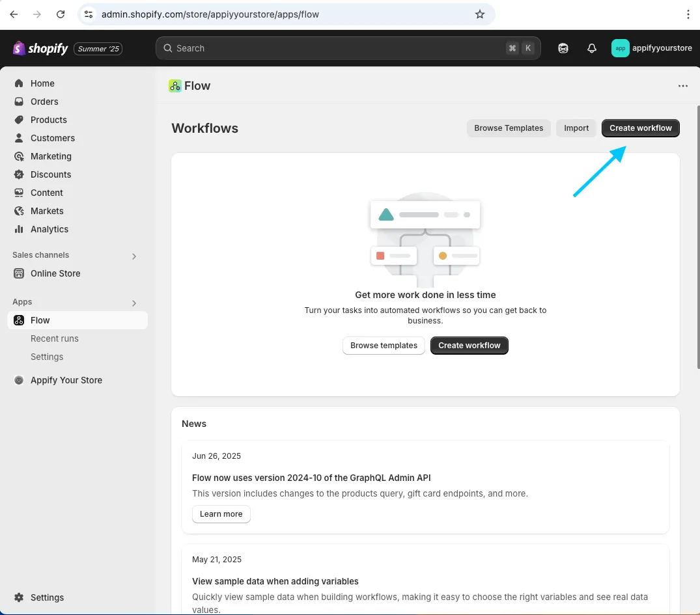Open the appifyyourstore account menu
The image size is (700, 615).
652,48
